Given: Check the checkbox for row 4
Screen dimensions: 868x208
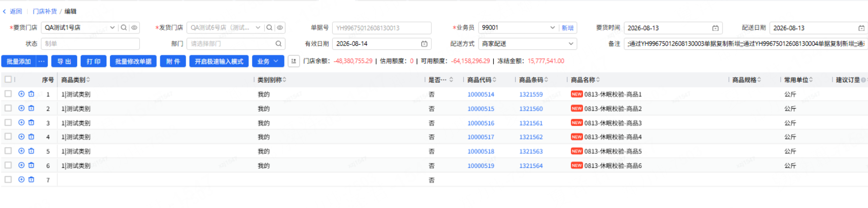Looking at the screenshot, I should click(8, 136).
